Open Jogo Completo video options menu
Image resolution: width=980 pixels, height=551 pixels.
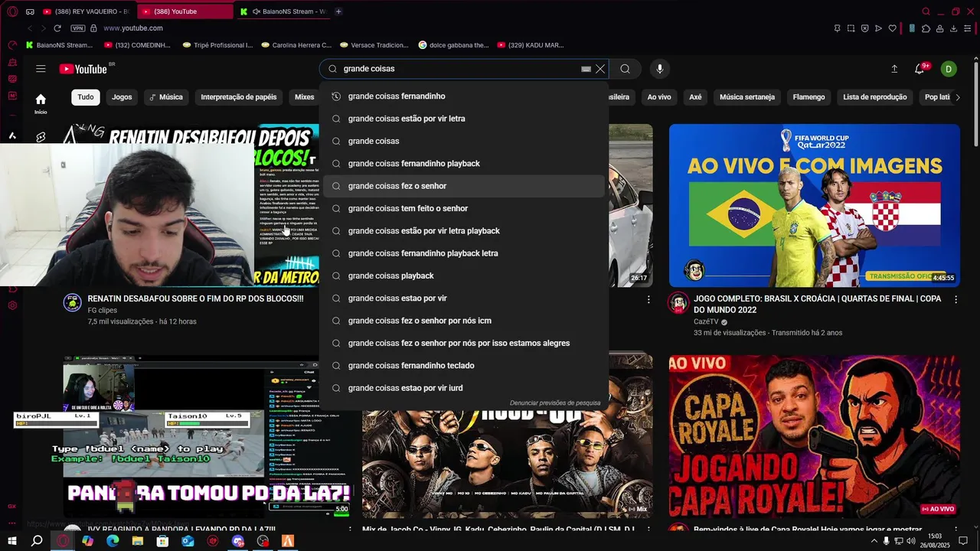pyautogui.click(x=955, y=300)
